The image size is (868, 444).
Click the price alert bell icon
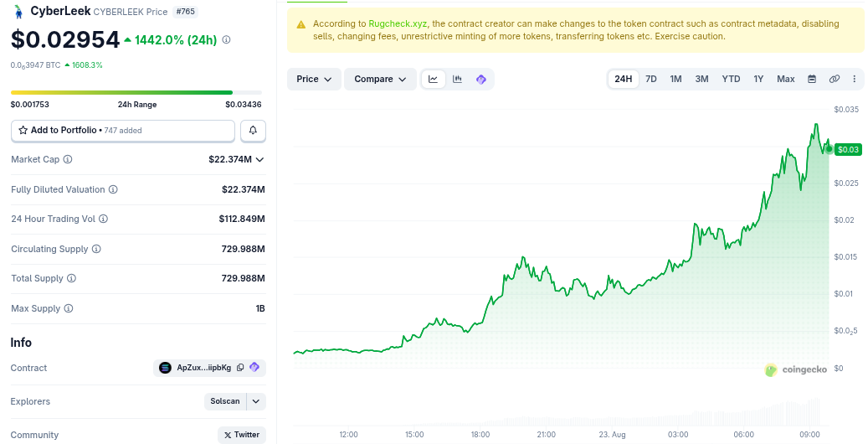pyautogui.click(x=253, y=130)
